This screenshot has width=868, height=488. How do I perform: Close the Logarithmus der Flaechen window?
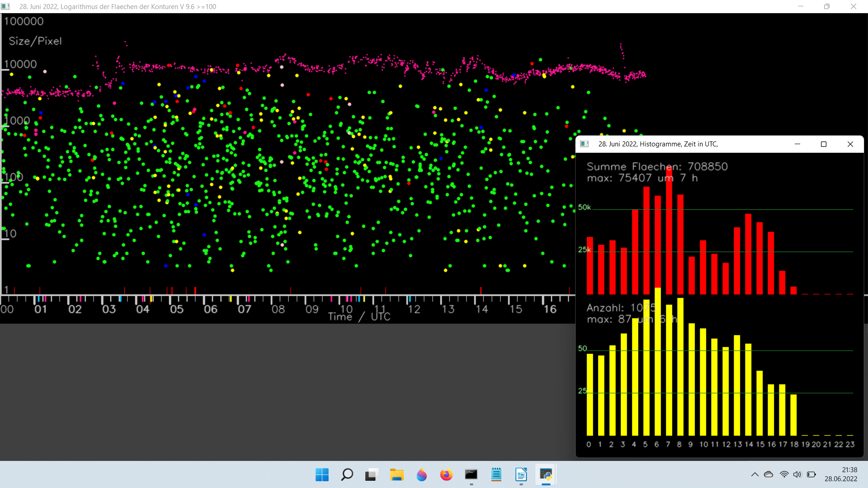(854, 6)
